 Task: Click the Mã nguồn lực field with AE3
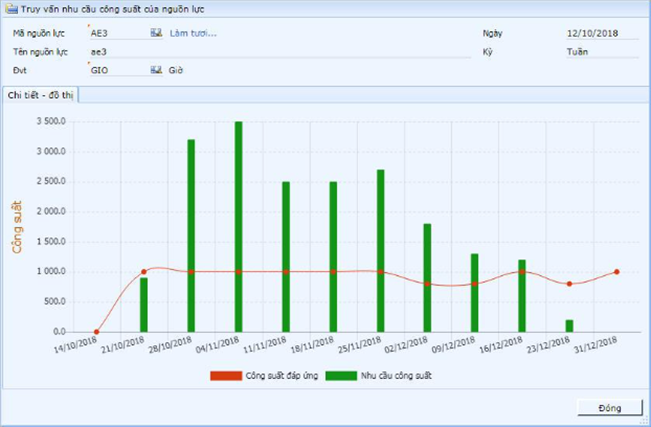117,33
